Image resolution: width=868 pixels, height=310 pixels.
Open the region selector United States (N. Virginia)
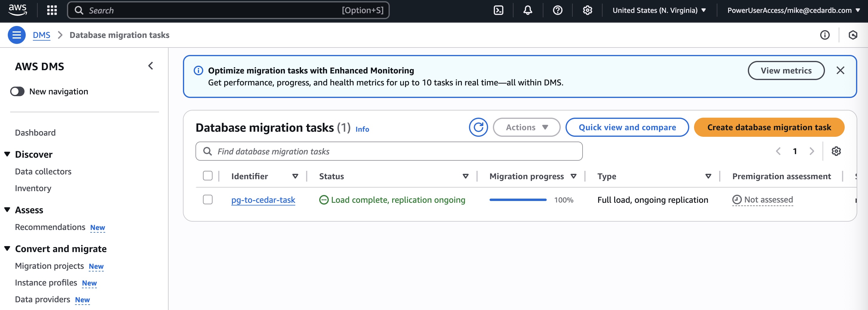659,10
